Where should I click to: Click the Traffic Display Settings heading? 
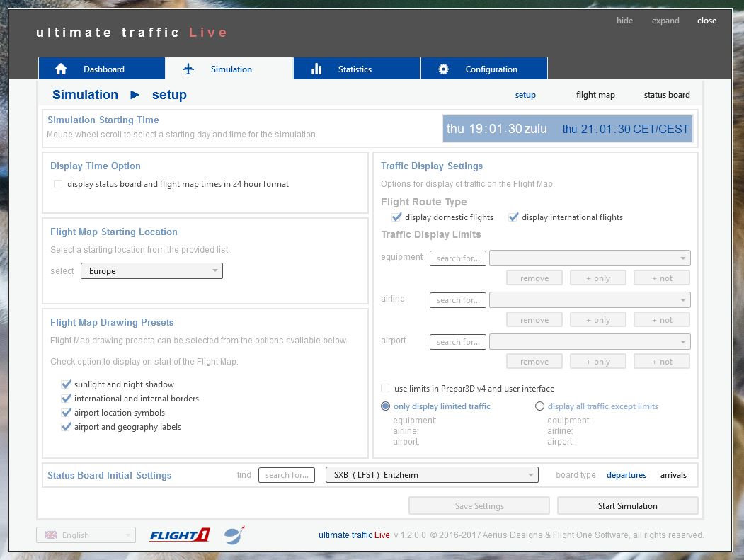pos(432,166)
